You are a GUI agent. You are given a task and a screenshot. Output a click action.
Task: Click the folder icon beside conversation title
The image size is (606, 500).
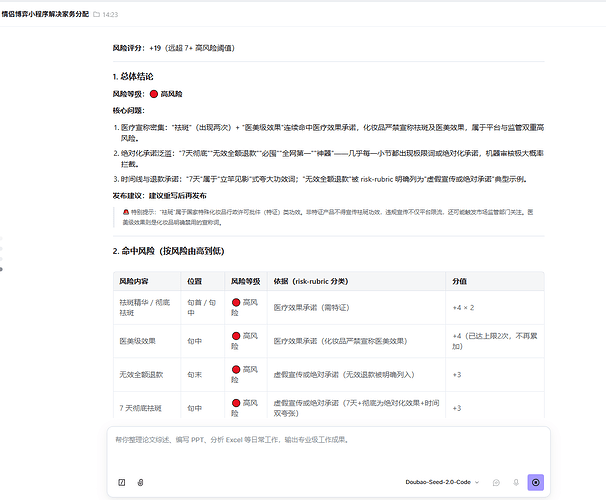pos(97,14)
